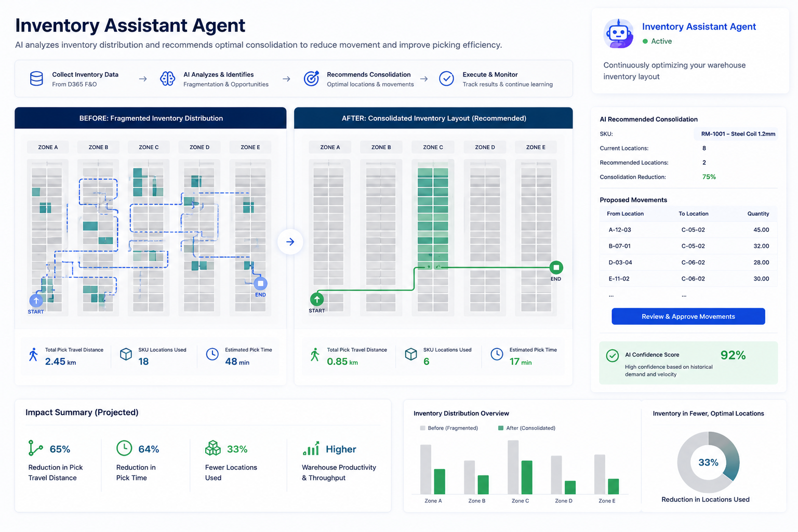This screenshot has width=798, height=532.
Task: Click the 75% Consolidation Reduction value
Action: click(709, 177)
